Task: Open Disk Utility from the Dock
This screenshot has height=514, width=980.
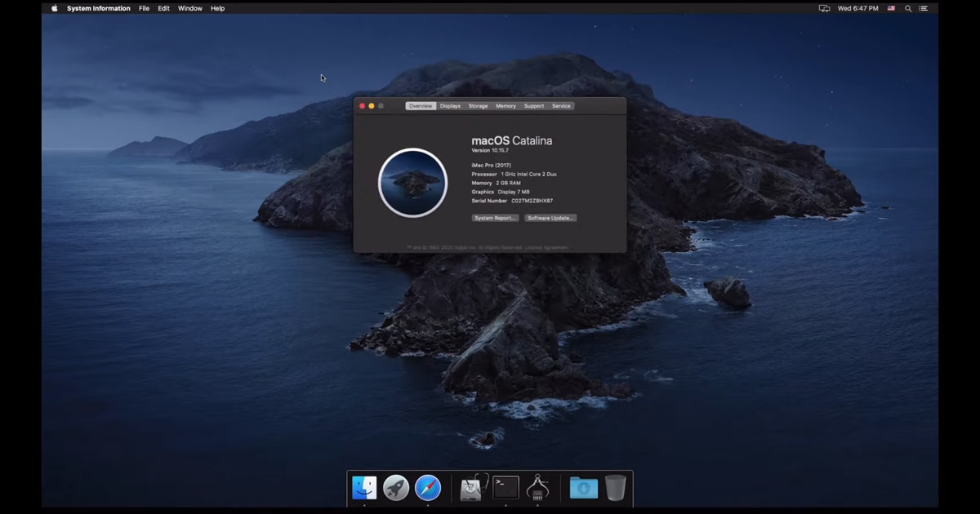Action: [x=474, y=488]
